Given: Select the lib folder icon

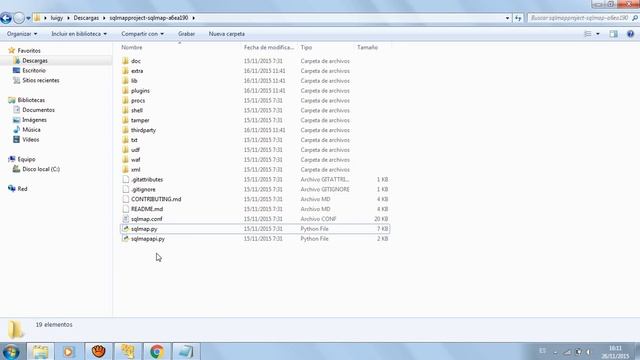Looking at the screenshot, I should pos(125,80).
